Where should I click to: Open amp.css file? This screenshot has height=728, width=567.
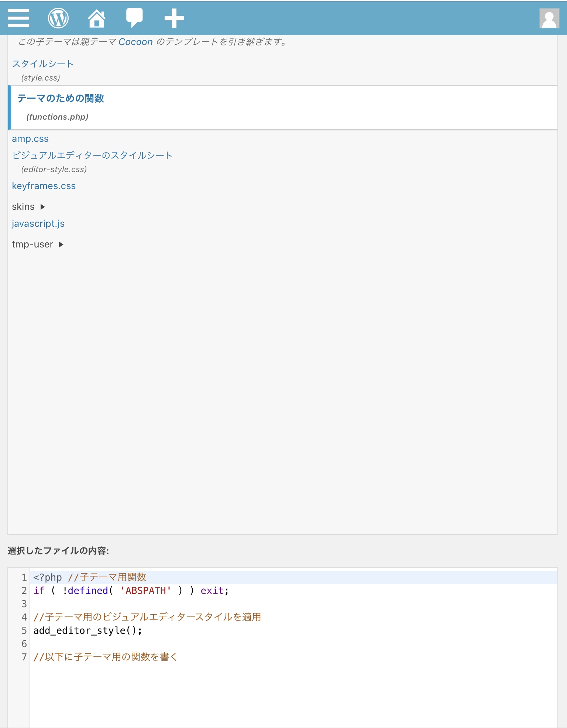[30, 139]
